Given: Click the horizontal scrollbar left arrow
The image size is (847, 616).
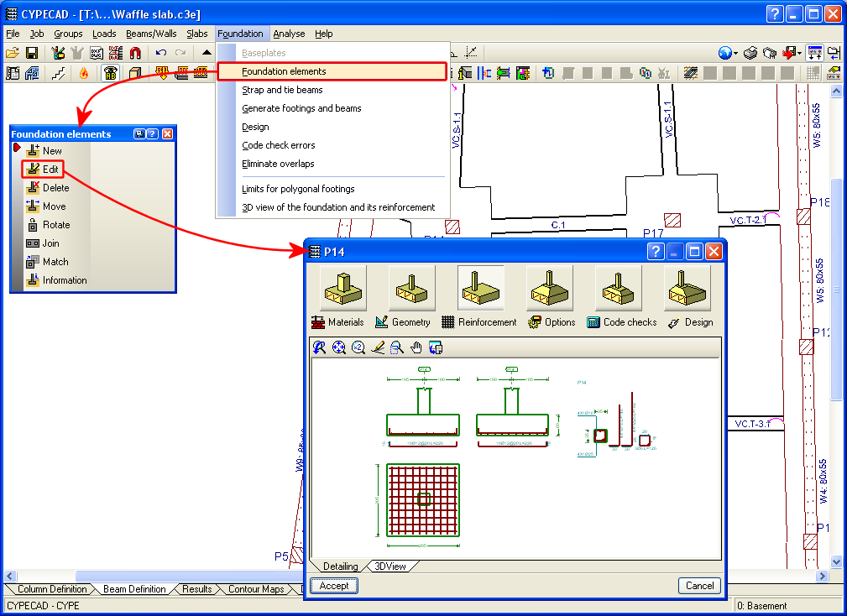Looking at the screenshot, I should pos(10,576).
